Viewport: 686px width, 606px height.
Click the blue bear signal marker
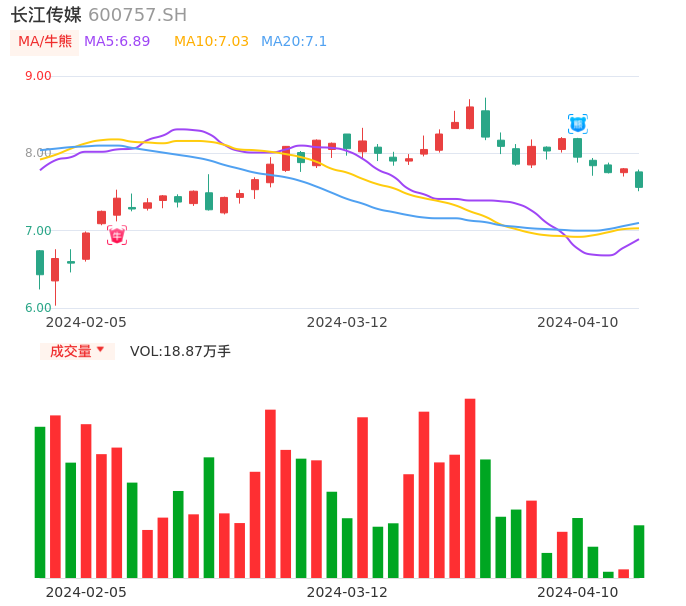(578, 124)
